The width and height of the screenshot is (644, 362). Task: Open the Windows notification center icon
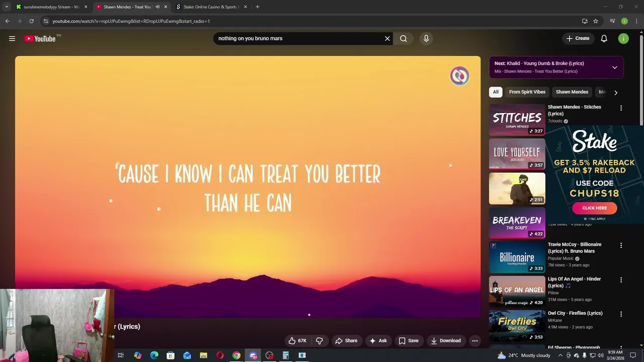pos(633,355)
